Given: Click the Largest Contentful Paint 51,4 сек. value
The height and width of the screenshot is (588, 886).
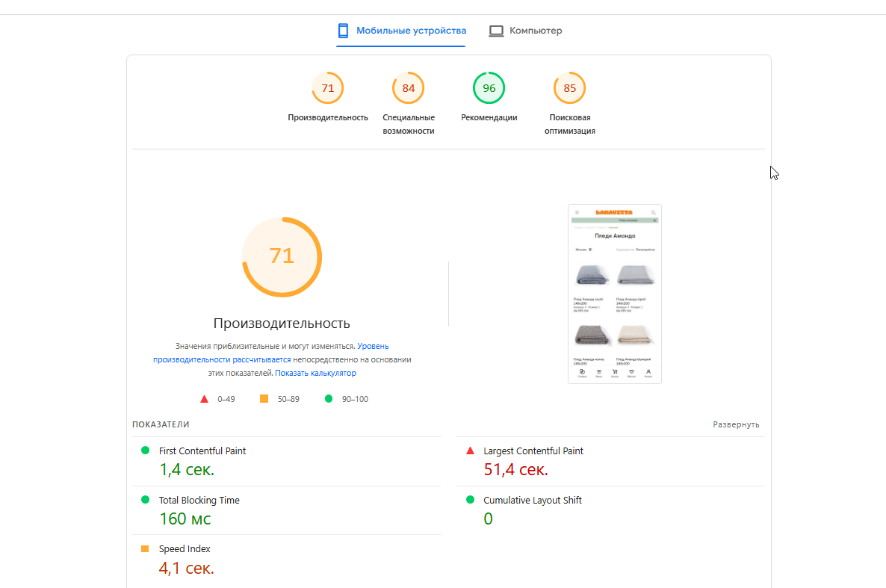Looking at the screenshot, I should [x=516, y=469].
